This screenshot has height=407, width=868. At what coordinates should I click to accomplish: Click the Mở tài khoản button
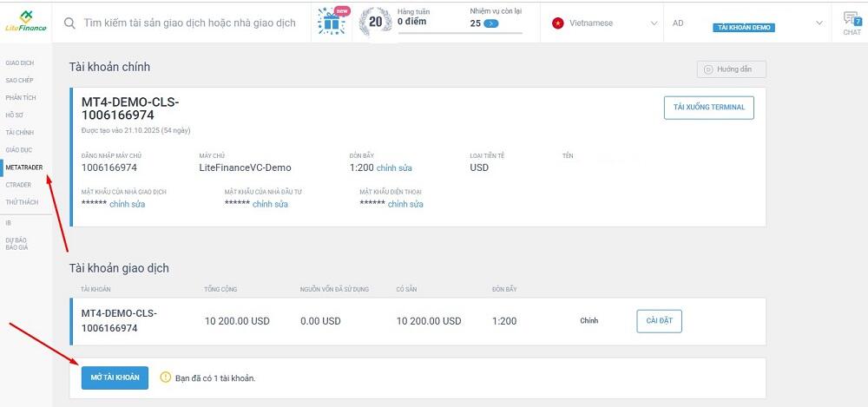click(x=115, y=377)
